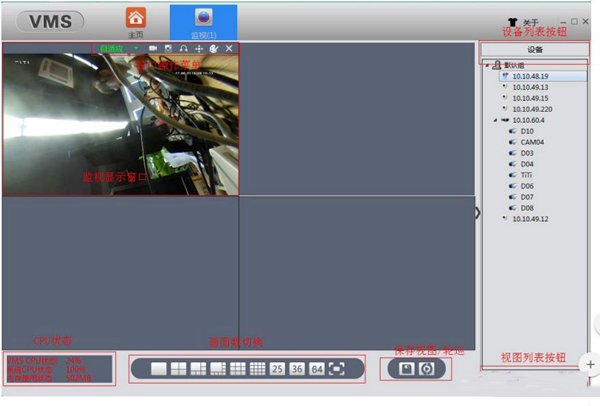The height and width of the screenshot is (406, 600).
Task: Switch to four-window split layout
Action: [178, 369]
